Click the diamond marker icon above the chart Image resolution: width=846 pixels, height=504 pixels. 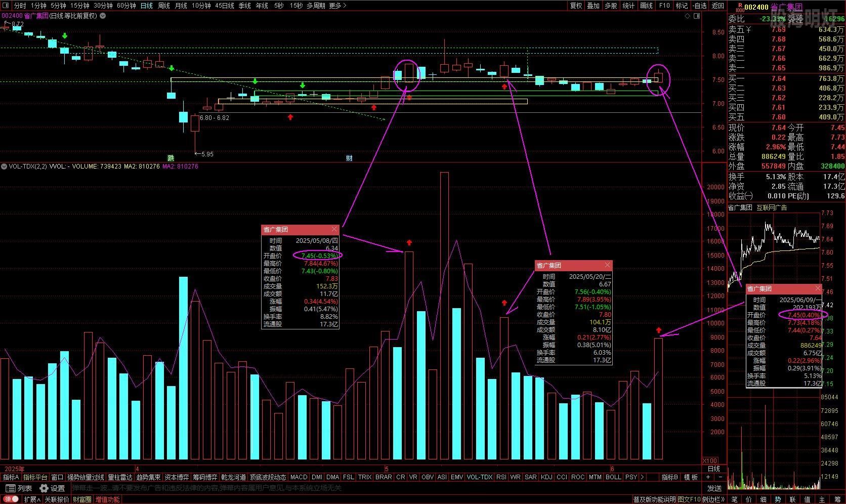688,16
